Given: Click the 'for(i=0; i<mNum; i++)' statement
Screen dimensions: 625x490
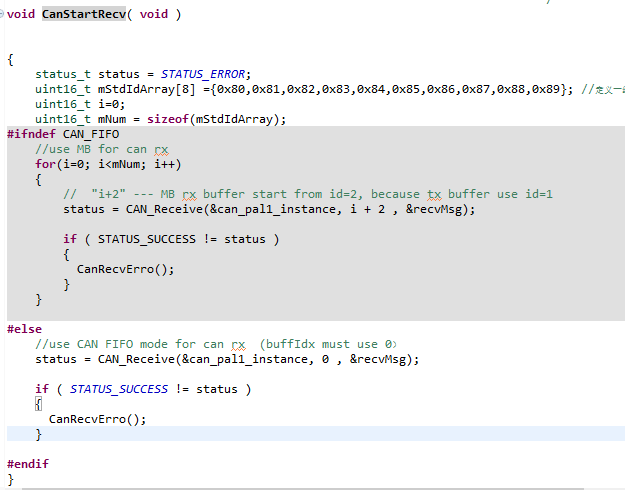Looking at the screenshot, I should 108,164.
